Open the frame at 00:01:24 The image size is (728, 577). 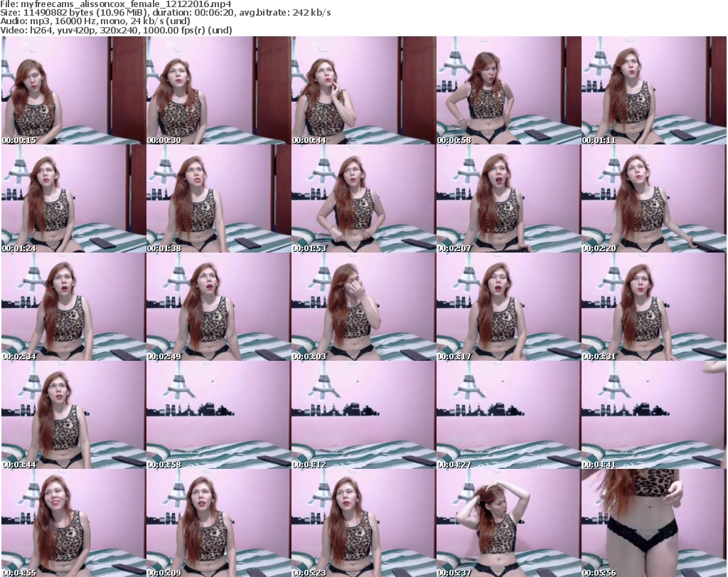[x=73, y=198]
